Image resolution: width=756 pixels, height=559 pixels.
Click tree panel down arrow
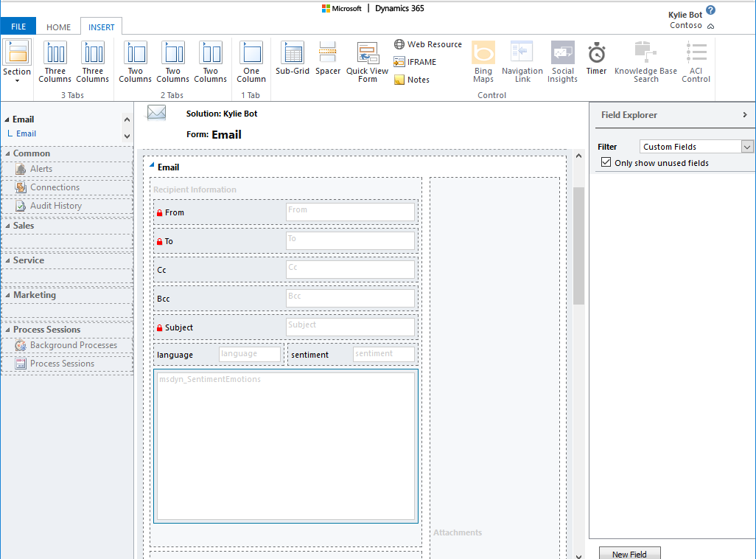[x=127, y=136]
